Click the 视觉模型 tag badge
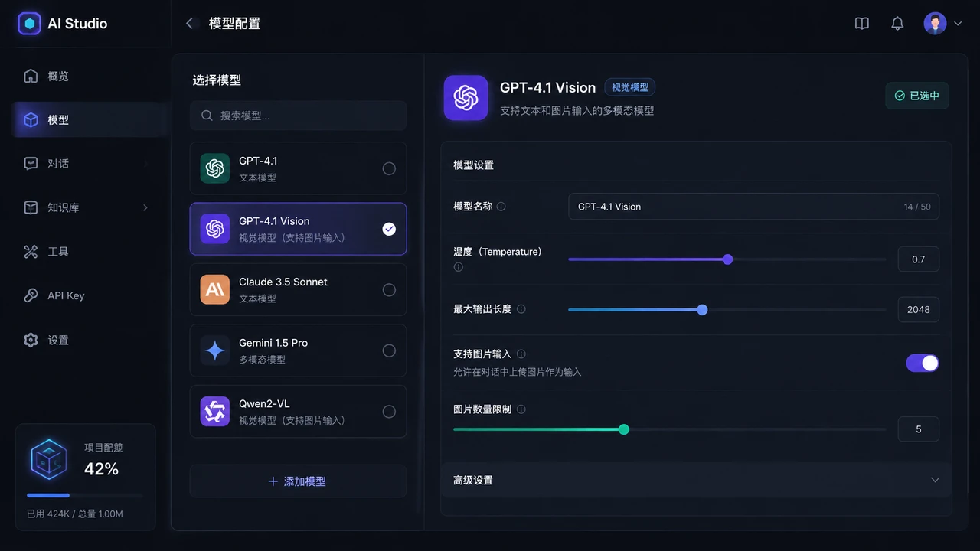 pyautogui.click(x=630, y=87)
